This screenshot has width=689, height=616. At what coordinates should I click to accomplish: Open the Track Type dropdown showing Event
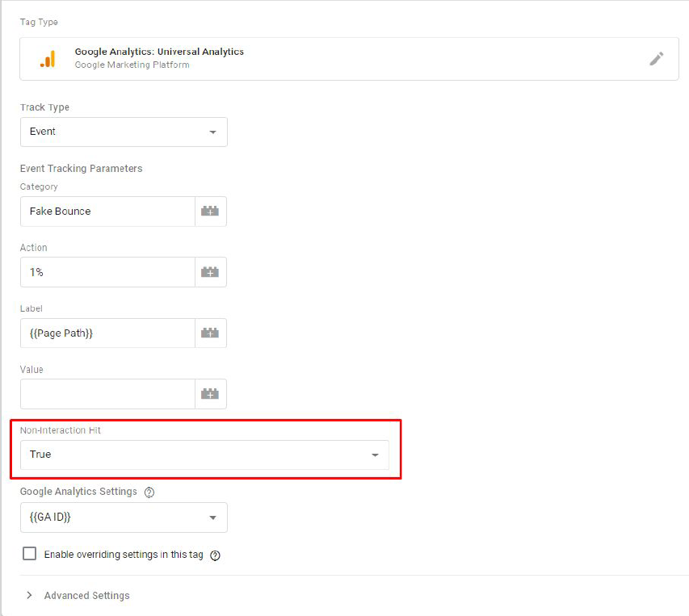pyautogui.click(x=124, y=132)
